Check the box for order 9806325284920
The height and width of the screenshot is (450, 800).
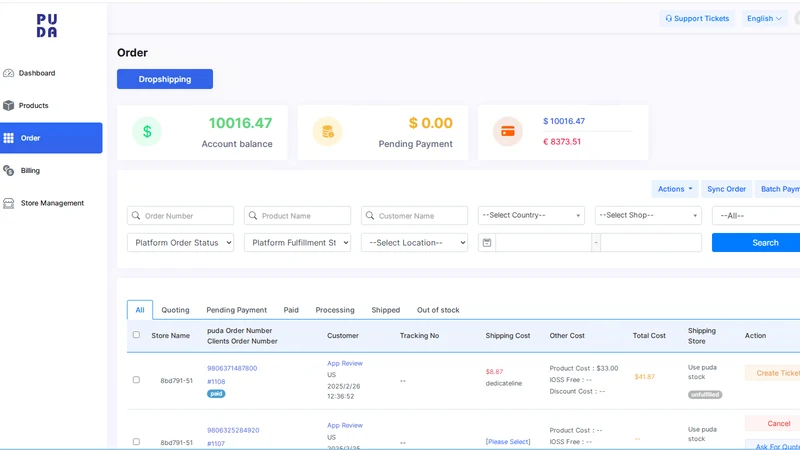click(136, 442)
